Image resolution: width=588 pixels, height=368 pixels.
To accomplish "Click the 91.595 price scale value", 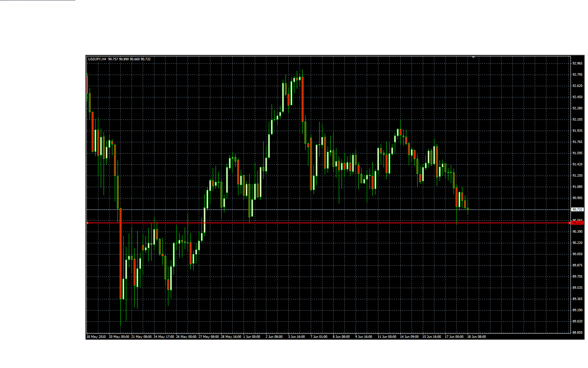I will [577, 153].
